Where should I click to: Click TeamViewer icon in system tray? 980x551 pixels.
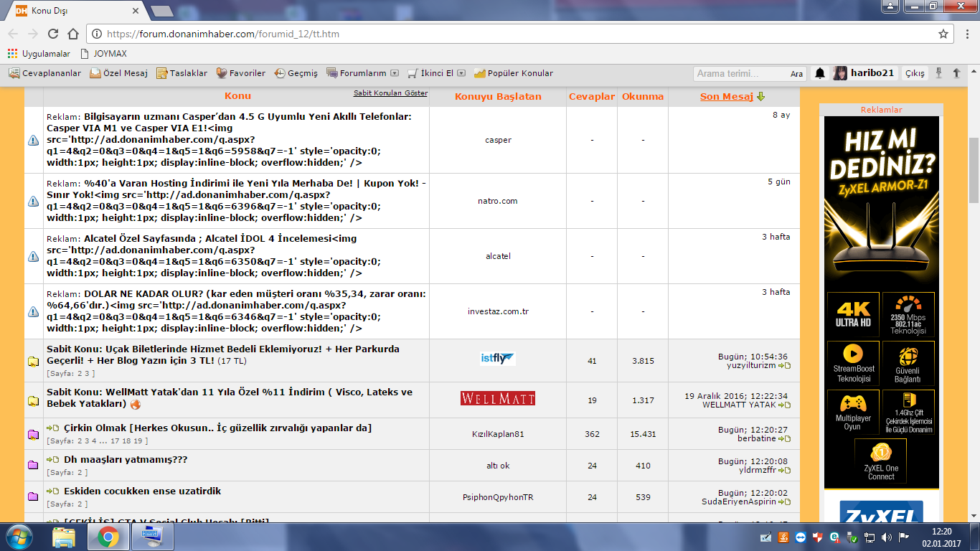pos(800,537)
